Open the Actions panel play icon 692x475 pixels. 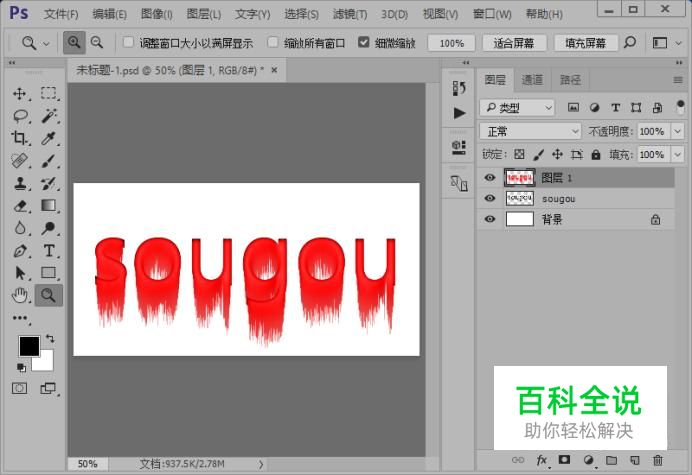[459, 113]
